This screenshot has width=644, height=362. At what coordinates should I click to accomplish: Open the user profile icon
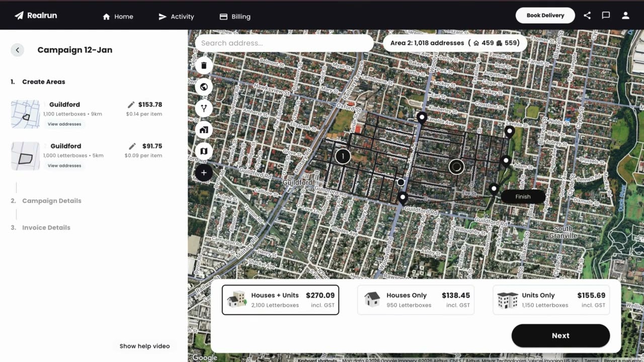coord(625,16)
